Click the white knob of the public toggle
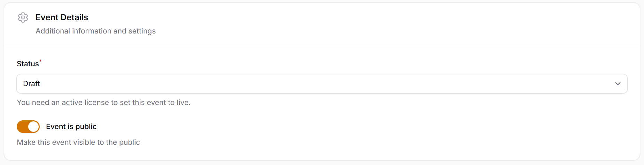 click(x=33, y=127)
